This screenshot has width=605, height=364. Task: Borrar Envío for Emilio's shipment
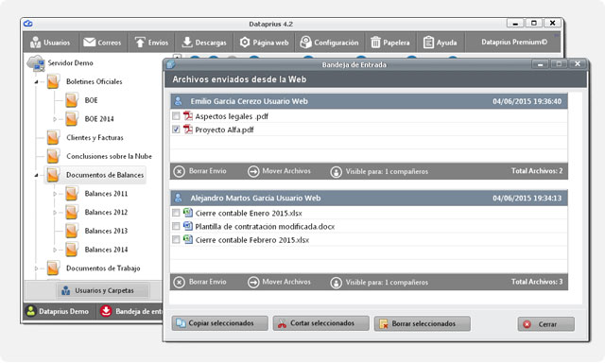click(x=199, y=171)
